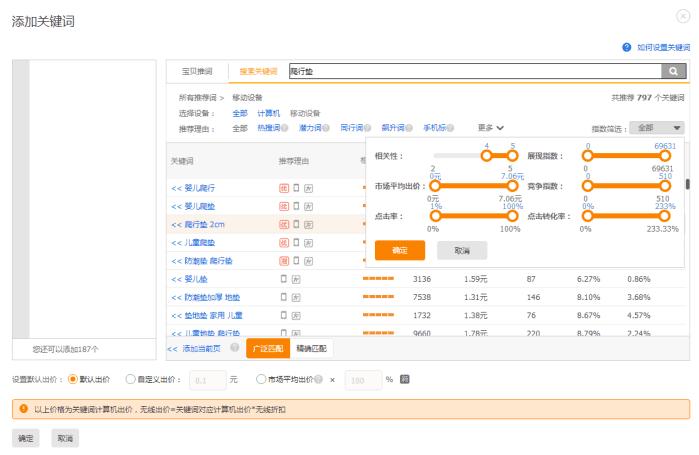The image size is (699, 455).
Task: Click the 竞争指数 slider right handle at 510
Action: [x=665, y=185]
